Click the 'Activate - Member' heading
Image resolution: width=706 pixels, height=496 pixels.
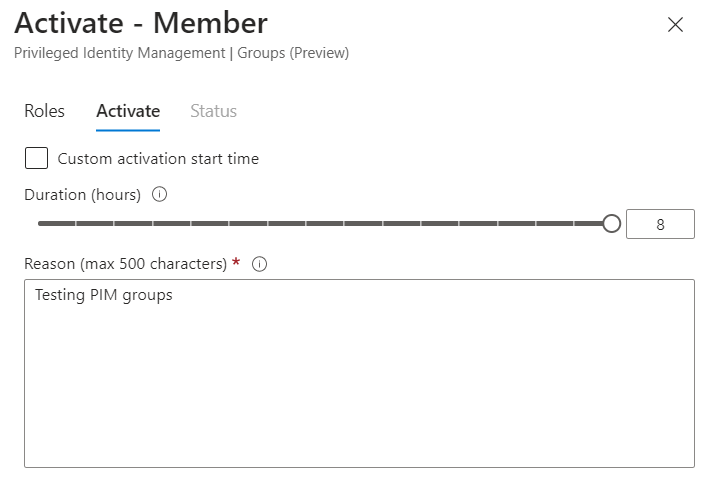pyautogui.click(x=141, y=24)
